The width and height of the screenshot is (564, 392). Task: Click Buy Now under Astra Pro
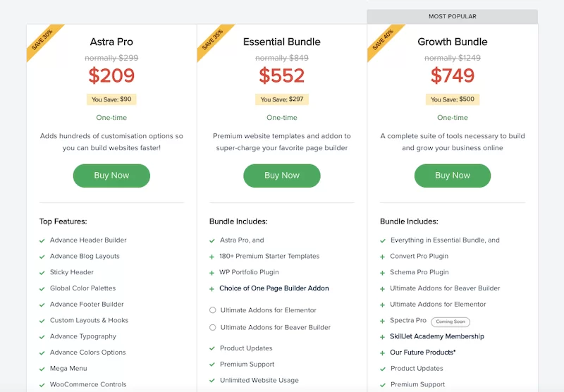click(x=111, y=176)
